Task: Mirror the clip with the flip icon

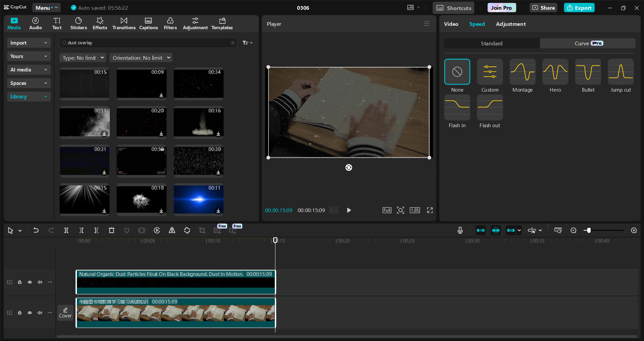Action: [172, 231]
